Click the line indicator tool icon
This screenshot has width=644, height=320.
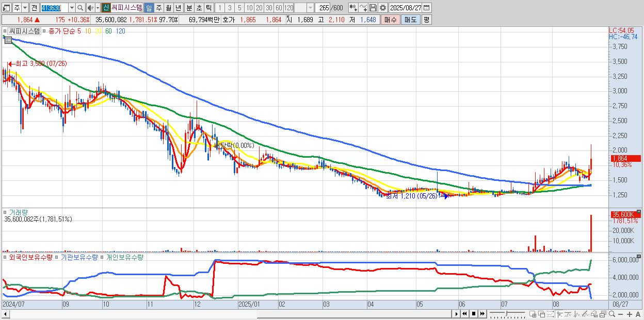(x=363, y=8)
